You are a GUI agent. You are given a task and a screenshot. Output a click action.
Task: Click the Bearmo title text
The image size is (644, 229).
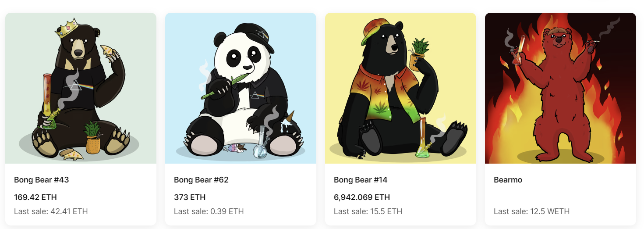pyautogui.click(x=508, y=180)
